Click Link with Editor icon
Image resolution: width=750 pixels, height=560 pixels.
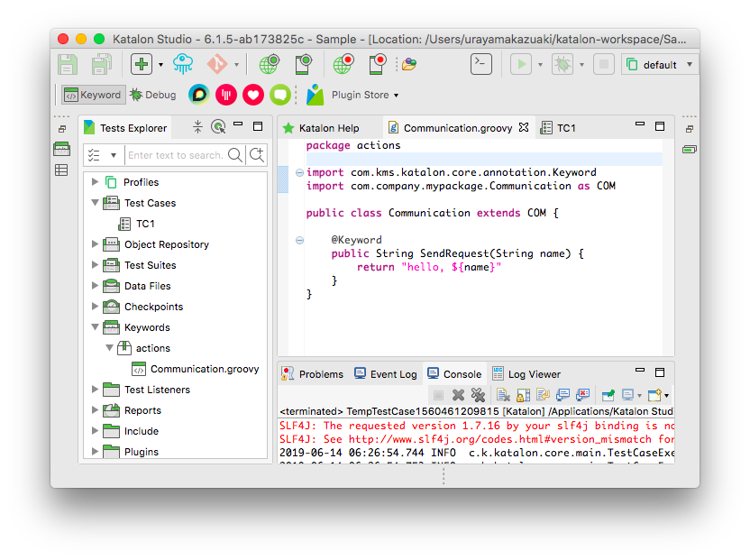tap(218, 127)
